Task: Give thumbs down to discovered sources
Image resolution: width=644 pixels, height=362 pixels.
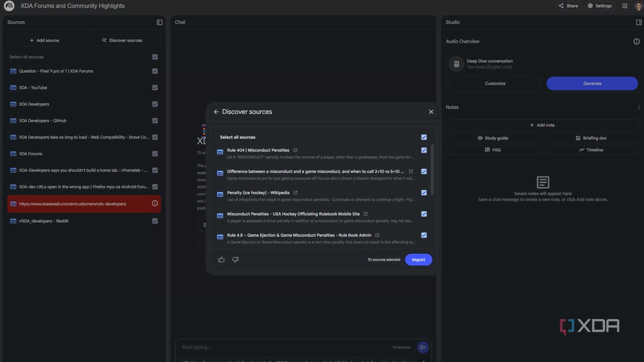Action: pyautogui.click(x=235, y=260)
